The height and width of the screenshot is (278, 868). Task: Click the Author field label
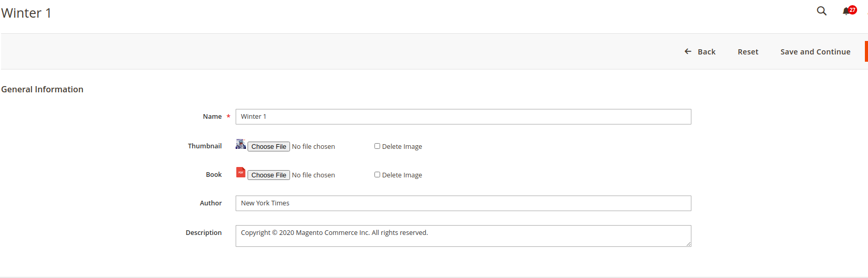tap(211, 203)
